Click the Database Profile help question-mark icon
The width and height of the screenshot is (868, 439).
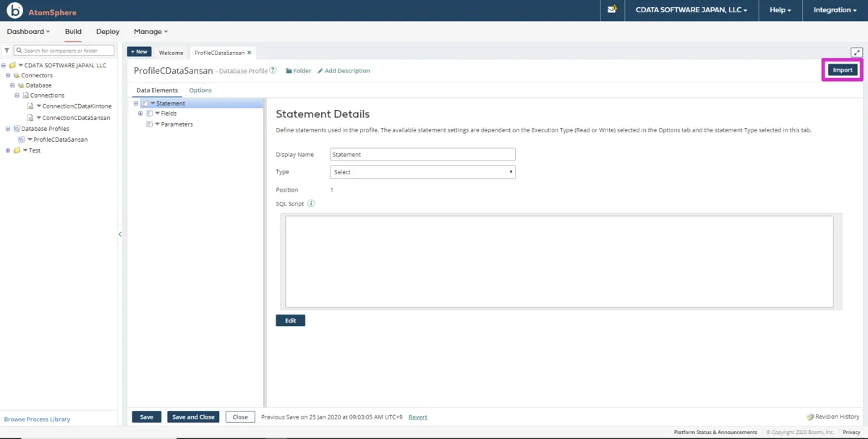(273, 71)
